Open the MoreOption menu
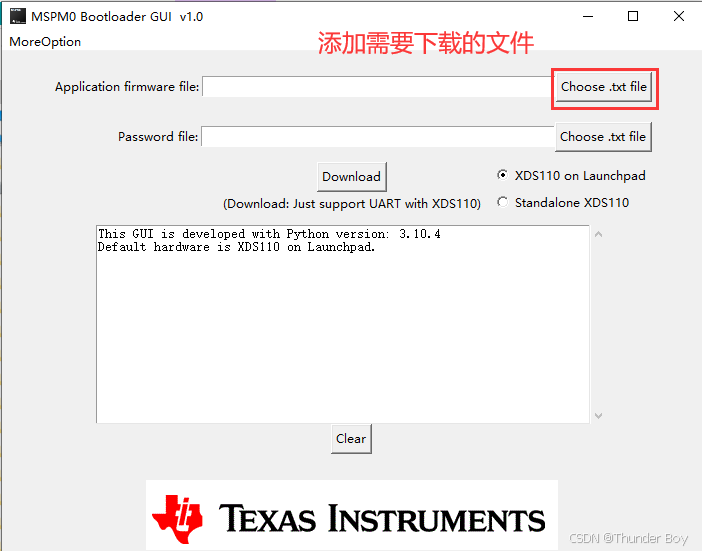The image size is (702, 551). [45, 42]
